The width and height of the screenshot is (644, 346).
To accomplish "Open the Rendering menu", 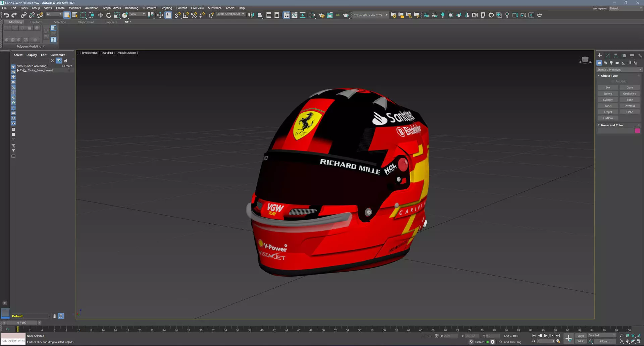I will (131, 8).
